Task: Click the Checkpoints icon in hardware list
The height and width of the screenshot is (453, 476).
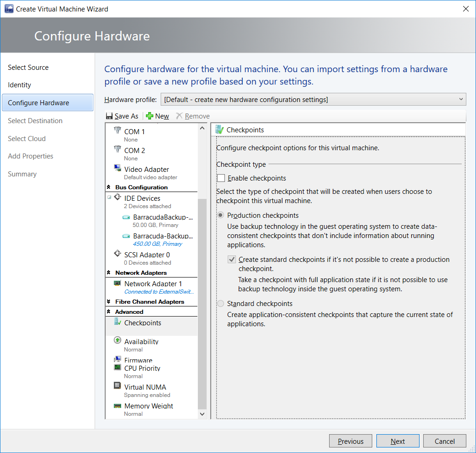Action: [118, 322]
